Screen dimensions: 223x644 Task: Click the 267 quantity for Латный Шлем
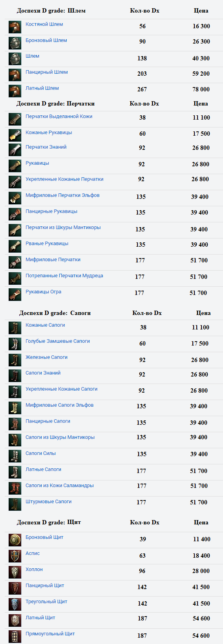click(142, 89)
